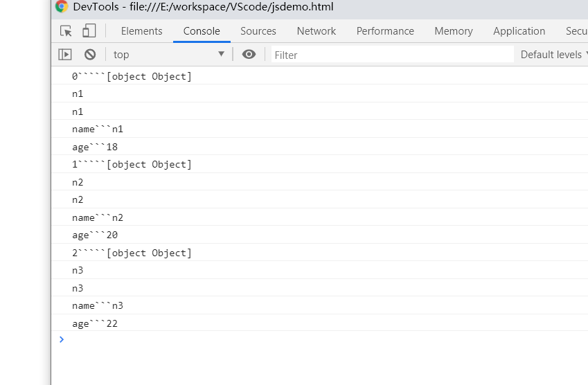Screen dimensions: 588x385
Task: Toggle the device toolbar icon
Action: click(89, 30)
